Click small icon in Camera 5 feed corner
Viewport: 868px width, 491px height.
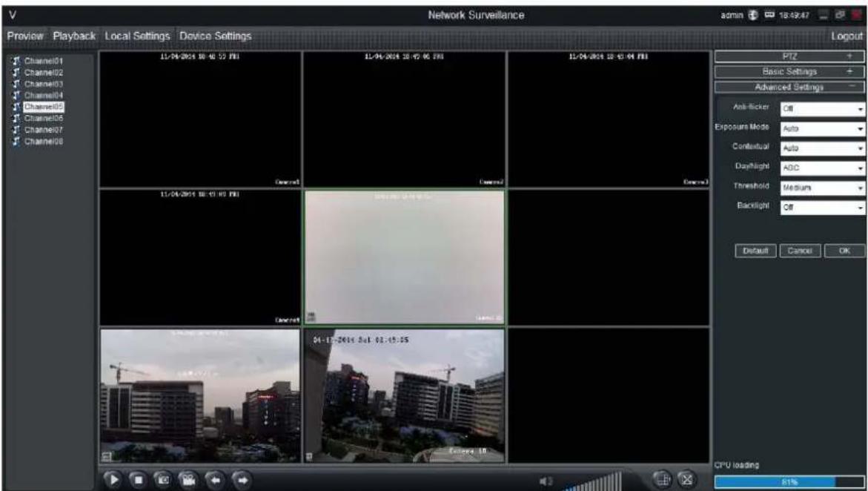pos(311,317)
